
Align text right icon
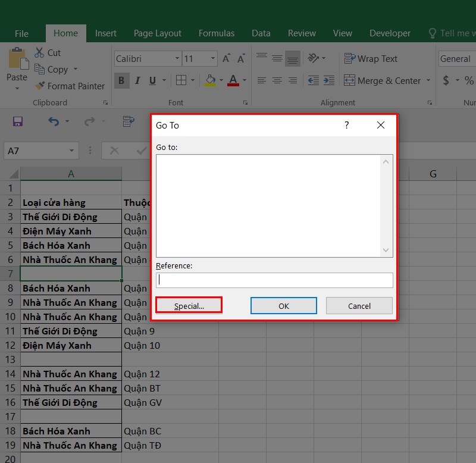(x=293, y=80)
